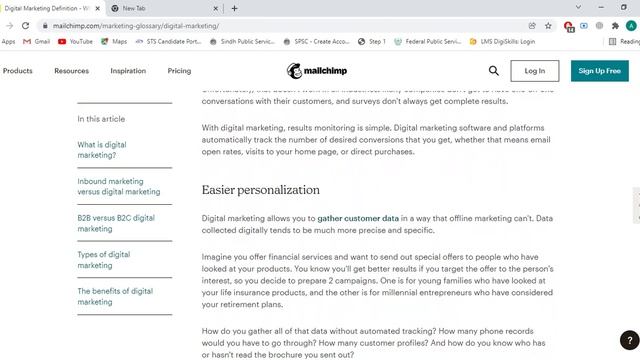This screenshot has width=640, height=360.
Task: Expand the tab search chevron
Action: pos(578,7)
